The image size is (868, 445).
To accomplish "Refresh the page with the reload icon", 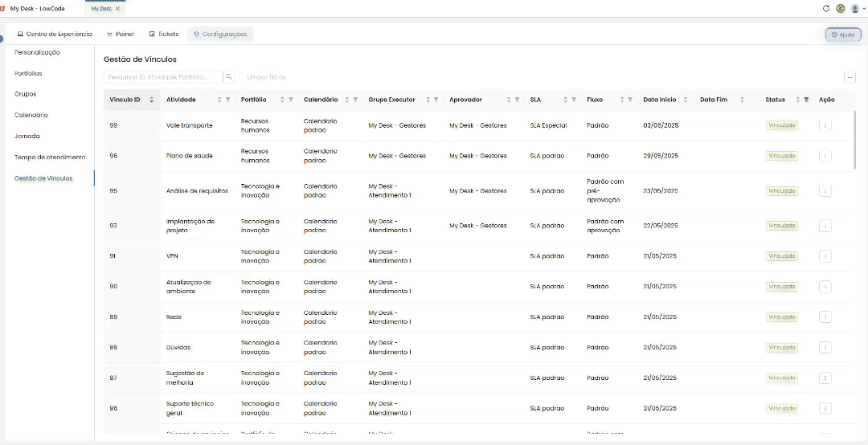I will tap(826, 8).
